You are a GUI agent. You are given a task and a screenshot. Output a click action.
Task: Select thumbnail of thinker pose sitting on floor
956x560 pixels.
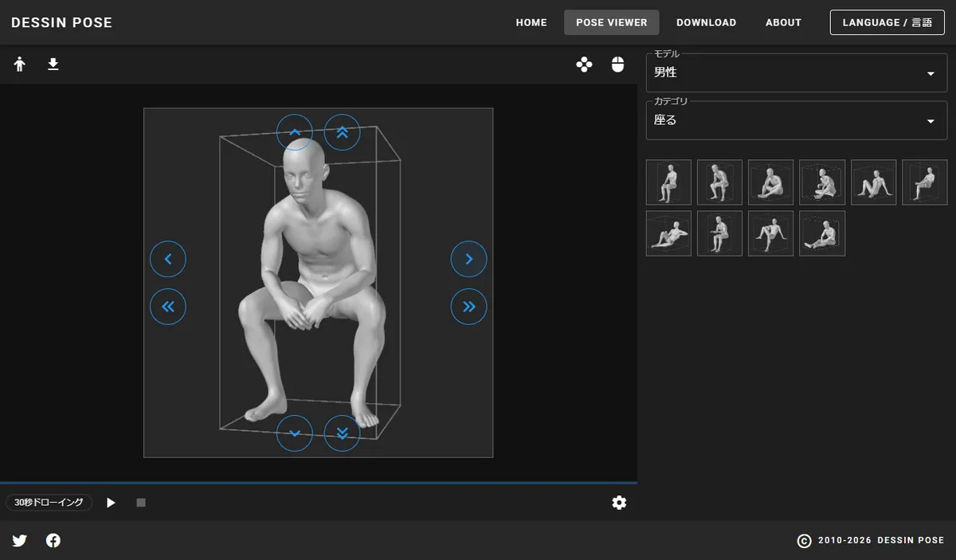770,182
